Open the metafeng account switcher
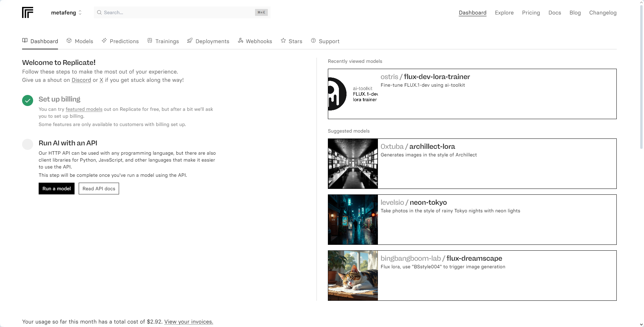 (x=66, y=12)
